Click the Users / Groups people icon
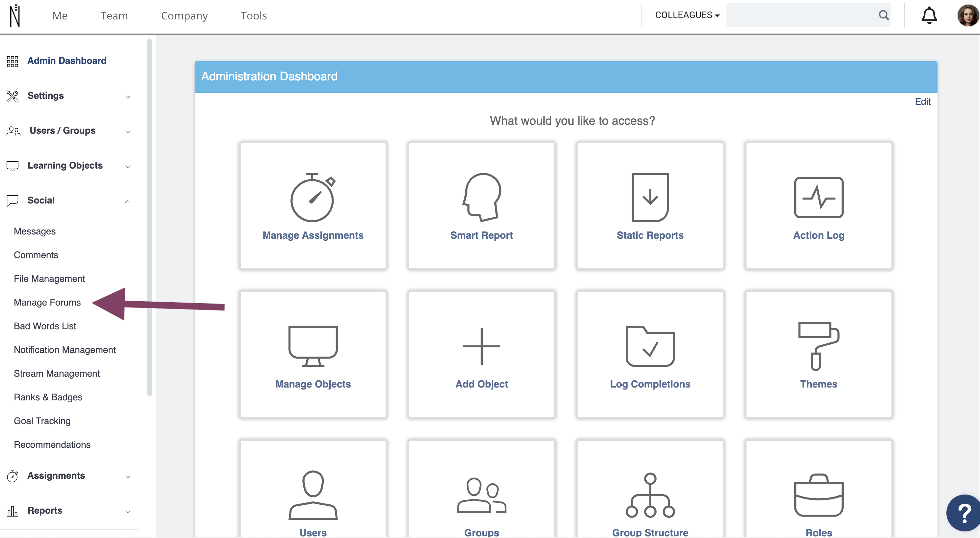Screen dimensions: 980x538 click(13, 131)
